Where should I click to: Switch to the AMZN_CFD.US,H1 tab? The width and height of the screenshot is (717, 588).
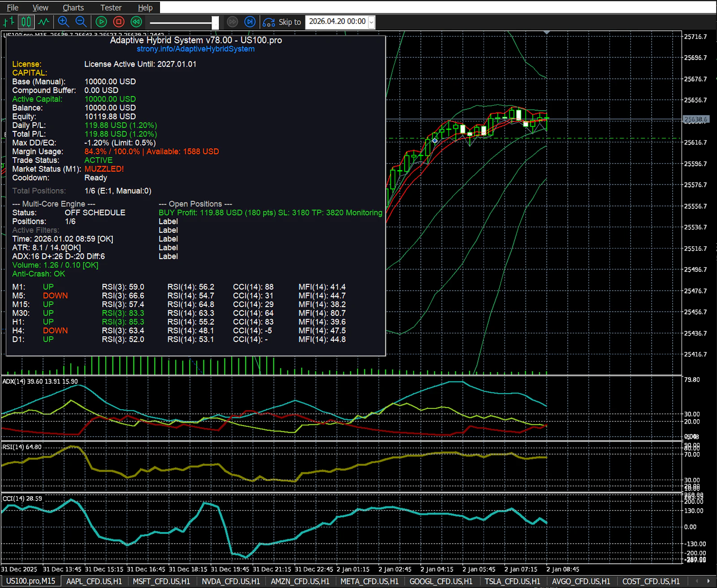tap(300, 581)
